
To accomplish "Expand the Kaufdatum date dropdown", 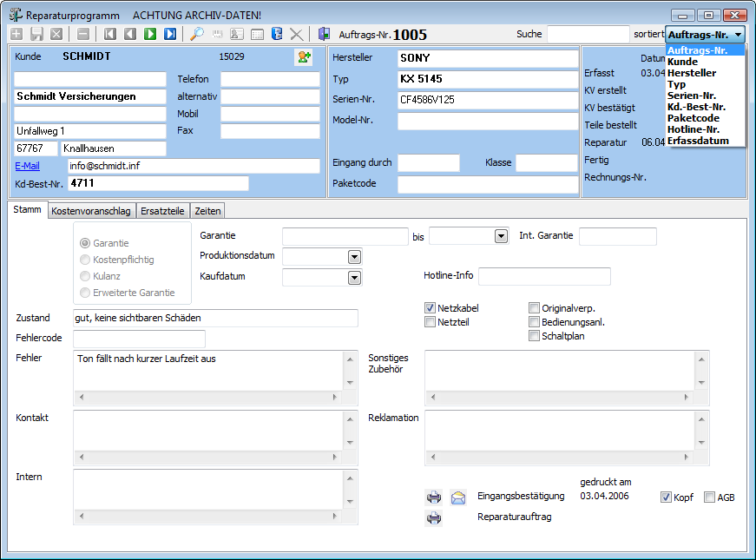I will pos(354,278).
